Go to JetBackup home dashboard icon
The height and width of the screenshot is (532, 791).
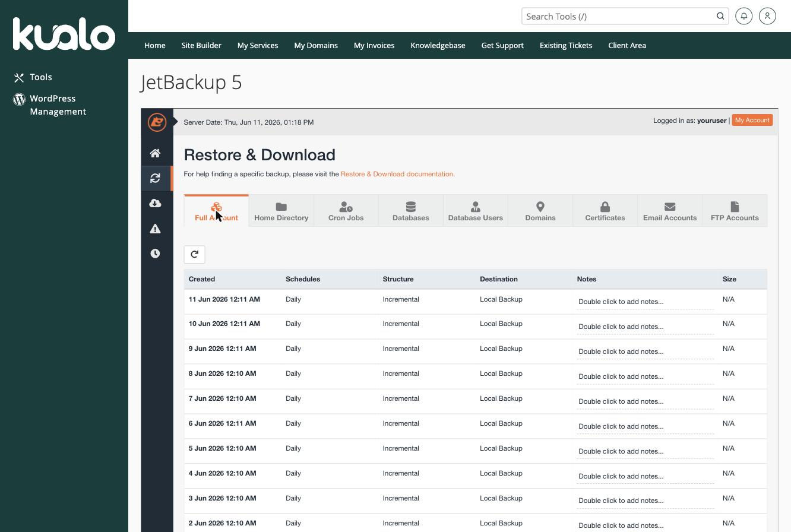(x=155, y=153)
